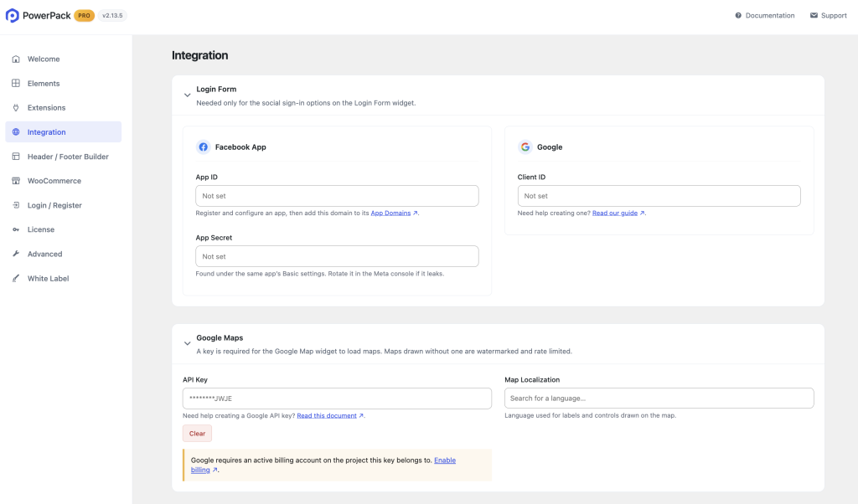Focus the Google Client ID field
The image size is (858, 504).
coord(659,196)
